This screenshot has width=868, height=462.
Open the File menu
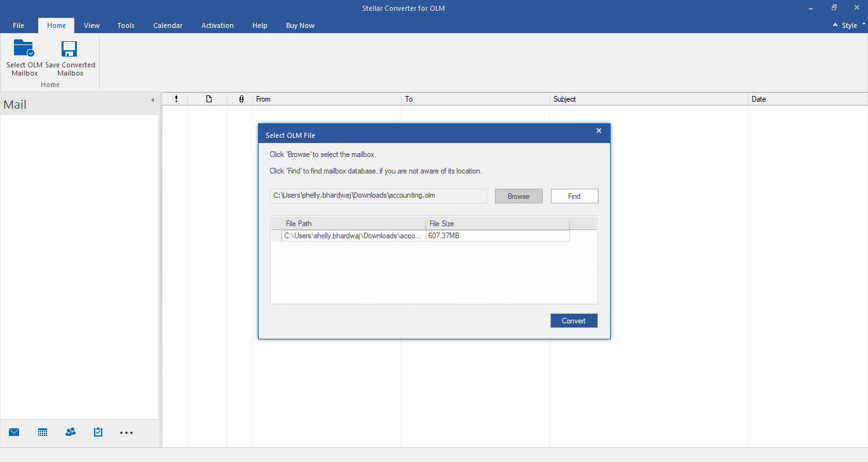pyautogui.click(x=18, y=25)
